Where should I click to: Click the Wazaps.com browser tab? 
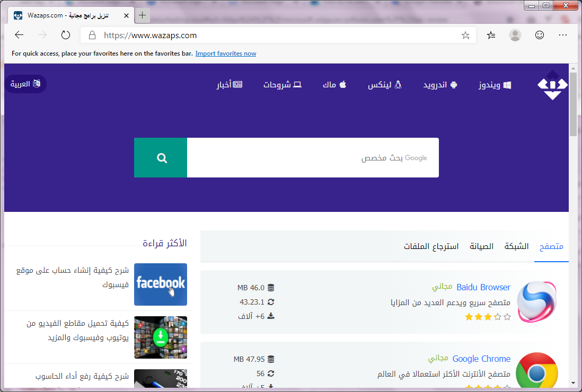[71, 15]
